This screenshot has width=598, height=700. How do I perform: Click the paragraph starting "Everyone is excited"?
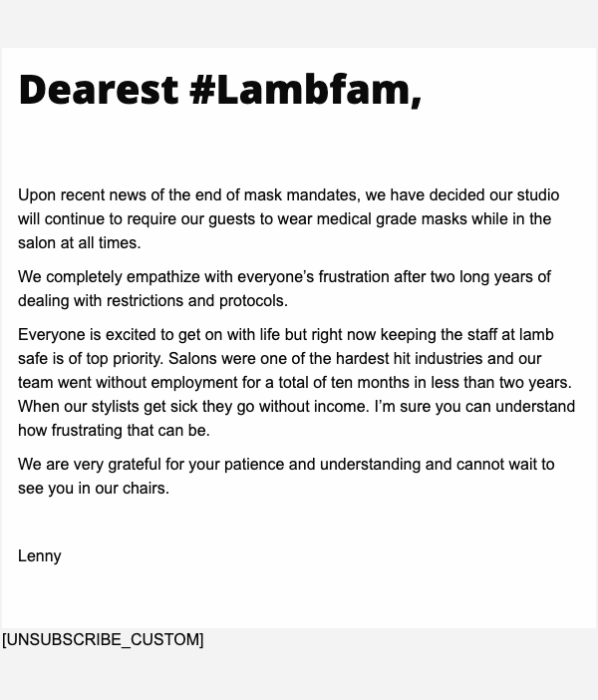coord(295,382)
